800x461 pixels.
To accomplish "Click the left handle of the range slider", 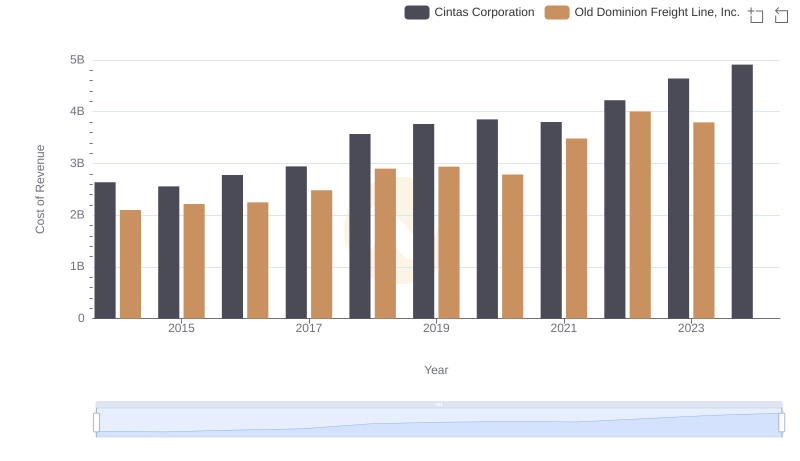I will (x=96, y=422).
